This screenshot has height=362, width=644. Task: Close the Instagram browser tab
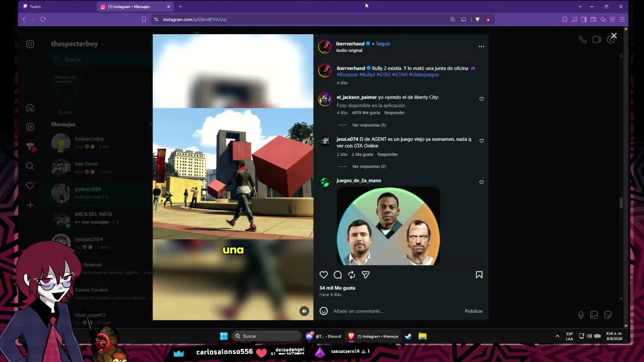pyautogui.click(x=169, y=7)
